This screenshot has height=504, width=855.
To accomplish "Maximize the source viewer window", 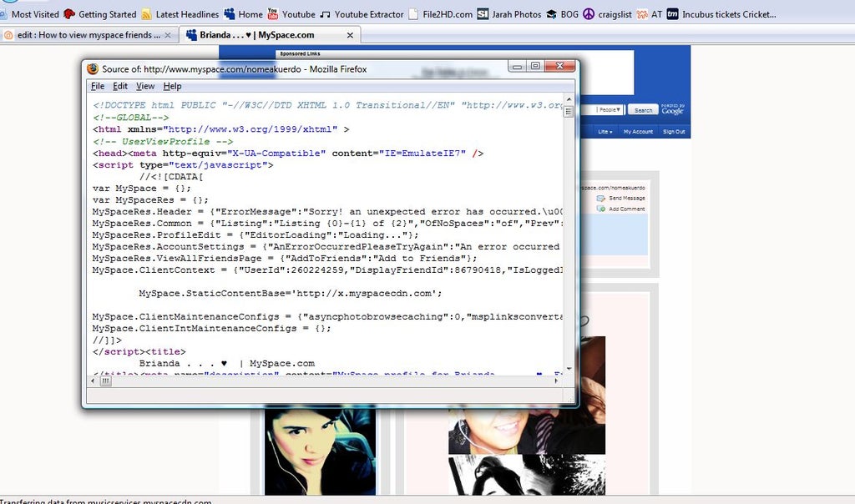I will [x=535, y=66].
